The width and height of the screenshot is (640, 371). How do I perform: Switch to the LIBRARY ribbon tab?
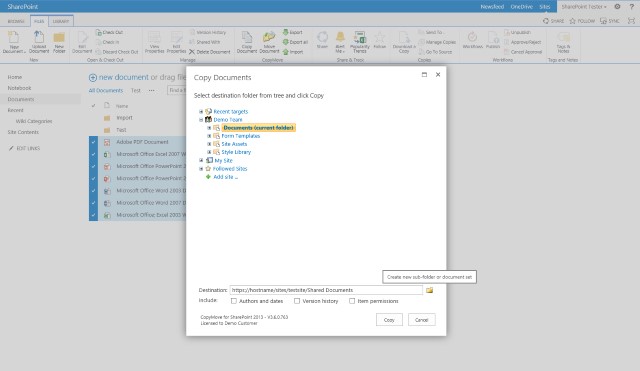61,21
